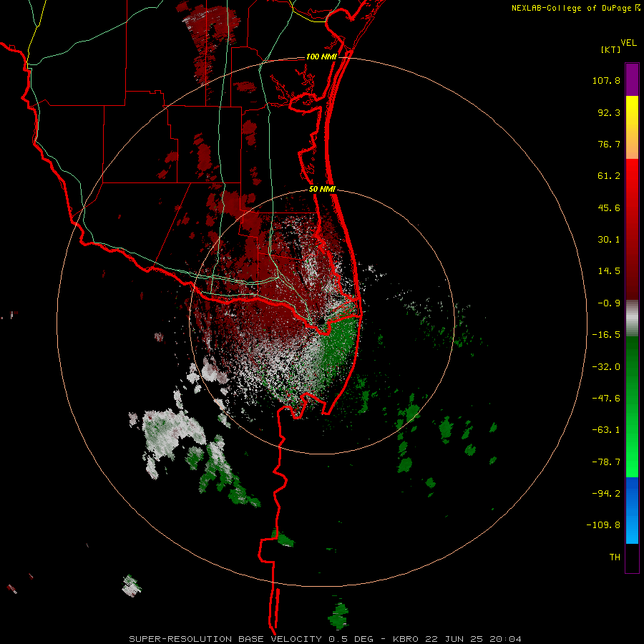The height and width of the screenshot is (644, 644).
Task: Click the "-63.1" legend value
Action: 606,430
